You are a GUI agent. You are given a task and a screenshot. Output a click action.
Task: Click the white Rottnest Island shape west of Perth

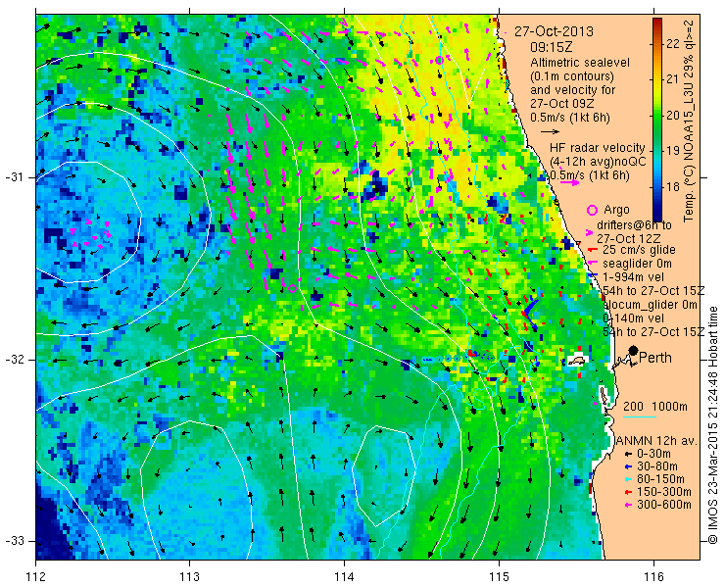[x=576, y=361]
